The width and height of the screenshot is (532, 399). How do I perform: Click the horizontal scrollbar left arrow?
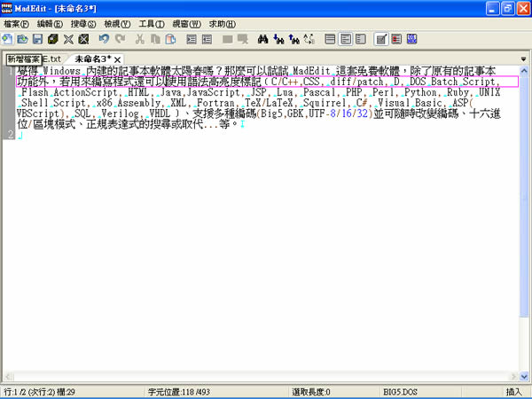pos(8,377)
